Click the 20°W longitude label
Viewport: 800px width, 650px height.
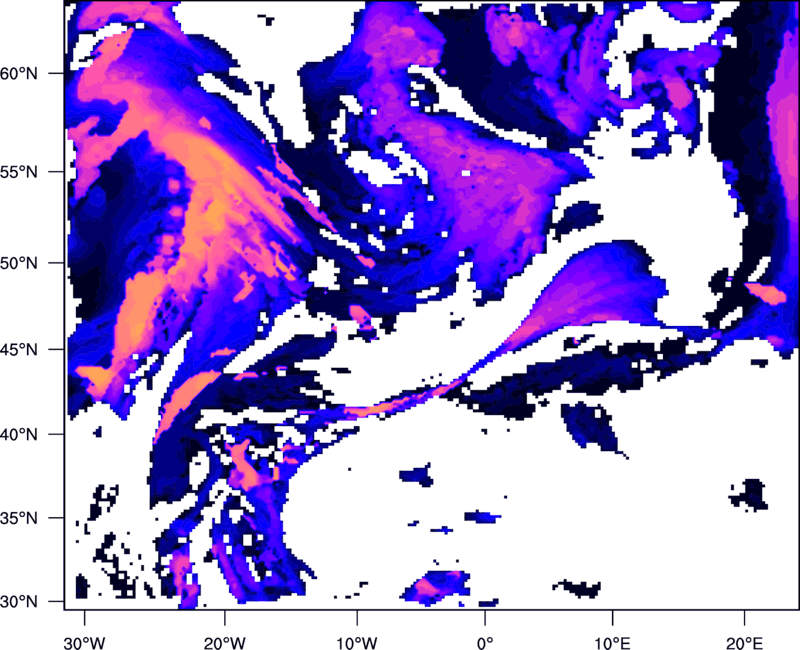pyautogui.click(x=224, y=643)
